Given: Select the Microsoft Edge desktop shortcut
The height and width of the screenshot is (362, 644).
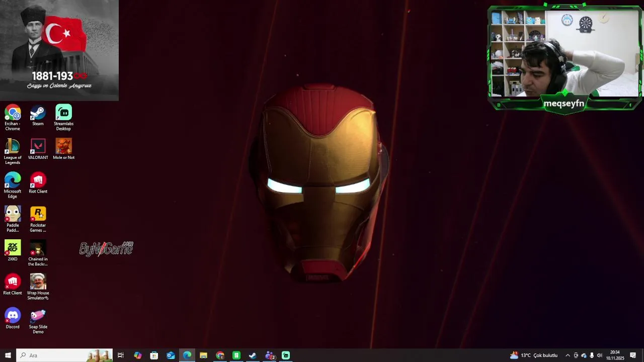Looking at the screenshot, I should click(x=13, y=186).
